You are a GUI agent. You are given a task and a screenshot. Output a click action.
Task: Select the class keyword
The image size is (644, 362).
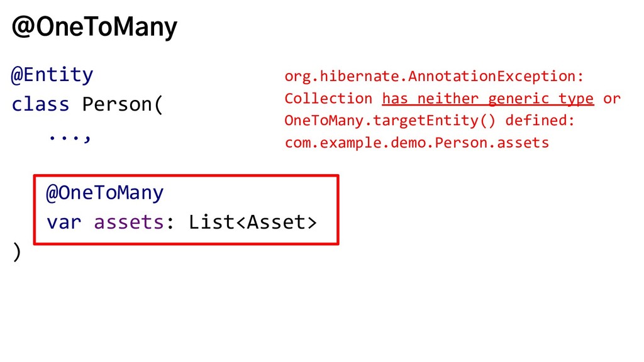(40, 104)
